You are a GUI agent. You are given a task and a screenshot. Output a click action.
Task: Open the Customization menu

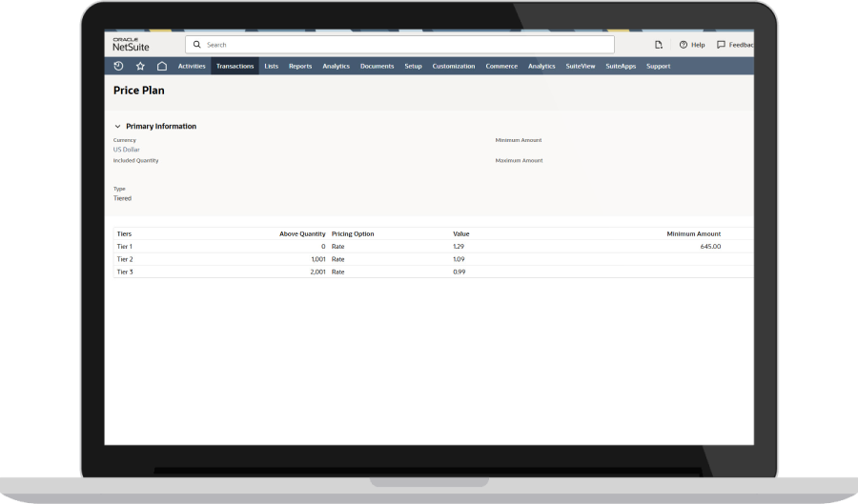tap(453, 67)
